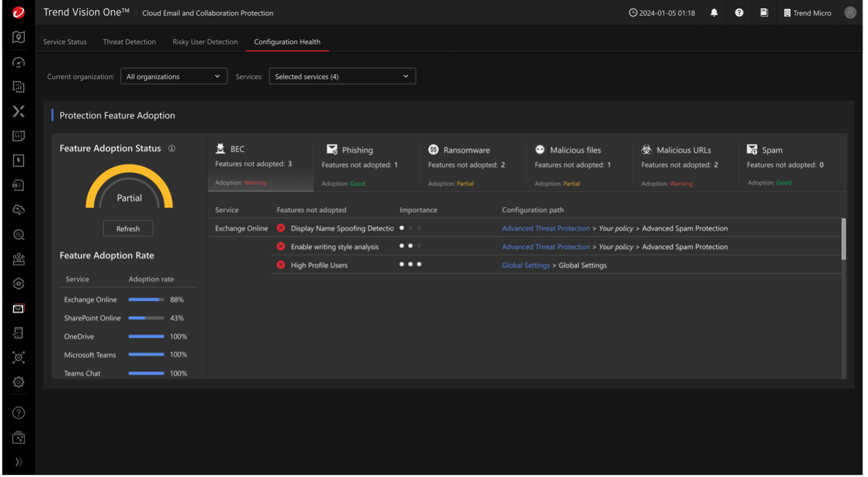This screenshot has width=868, height=477.
Task: Click info icon beside Feature Adoption Status
Action: [172, 149]
